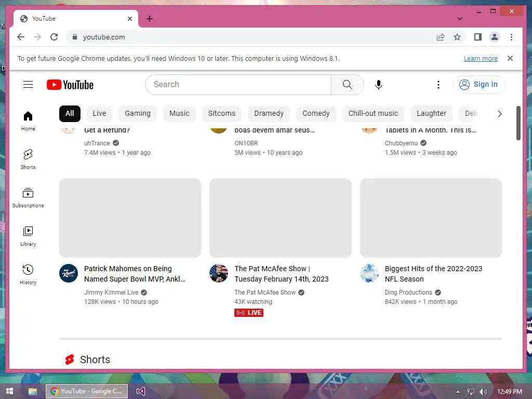Open the YouTube hamburger guide menu
Image resolution: width=532 pixels, height=399 pixels.
[28, 85]
